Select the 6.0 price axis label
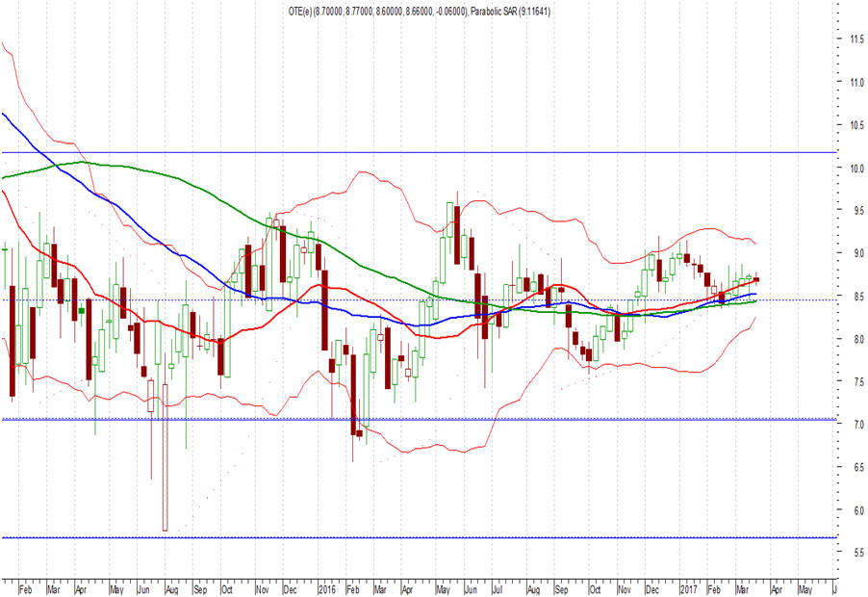 coord(858,510)
